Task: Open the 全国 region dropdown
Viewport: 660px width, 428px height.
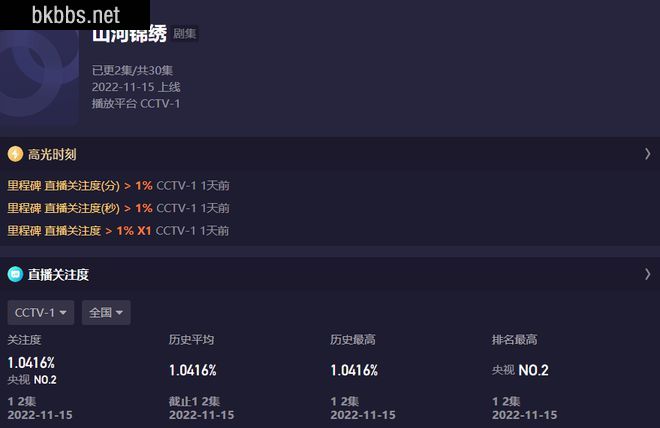Action: (x=106, y=312)
